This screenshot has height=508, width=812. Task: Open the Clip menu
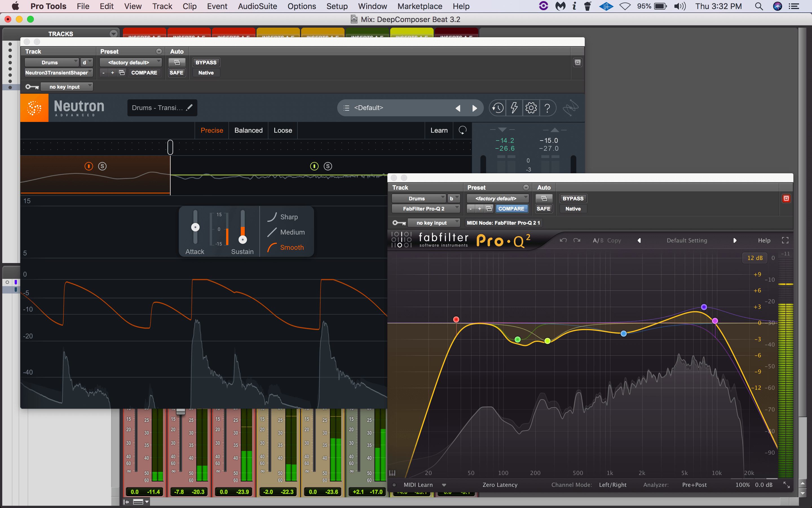pyautogui.click(x=189, y=6)
